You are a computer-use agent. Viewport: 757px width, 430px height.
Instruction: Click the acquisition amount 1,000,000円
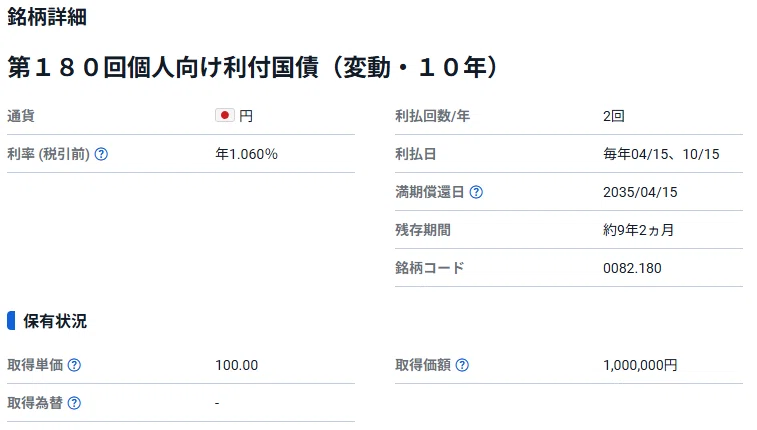point(640,365)
